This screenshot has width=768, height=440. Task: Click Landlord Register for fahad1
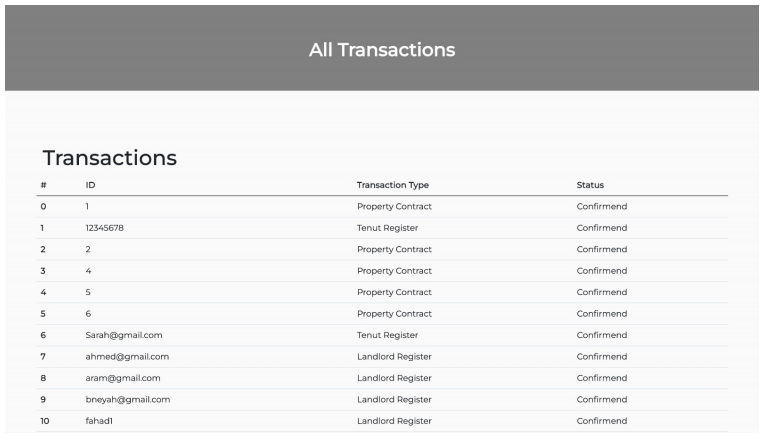tap(394, 421)
